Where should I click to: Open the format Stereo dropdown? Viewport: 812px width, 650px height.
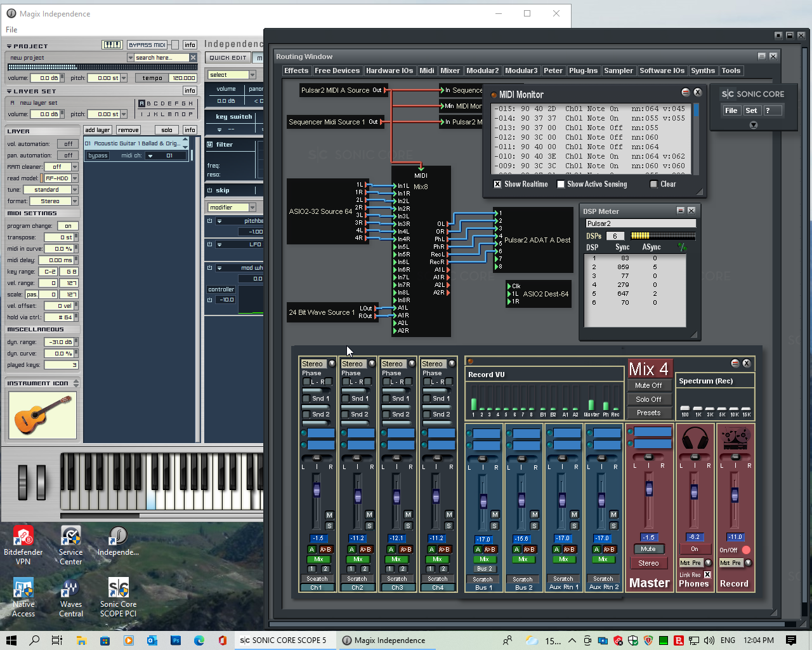(74, 201)
